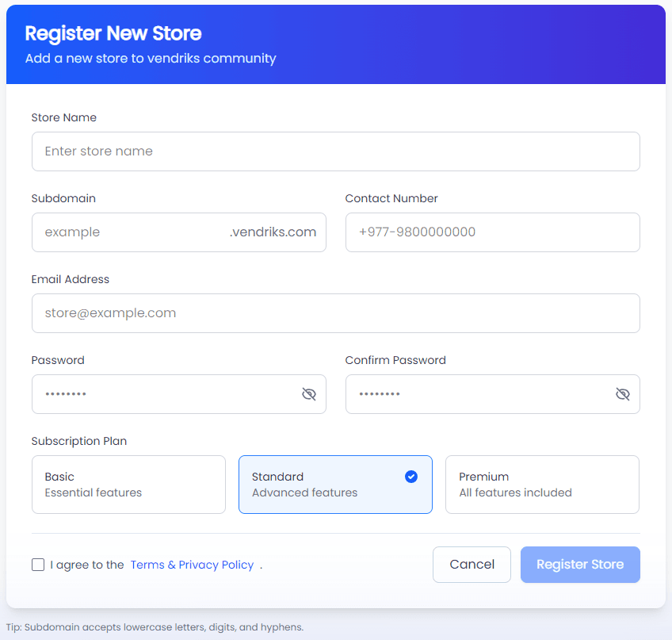Toggle password visibility on Password field
This screenshot has width=672, height=640.
309,393
